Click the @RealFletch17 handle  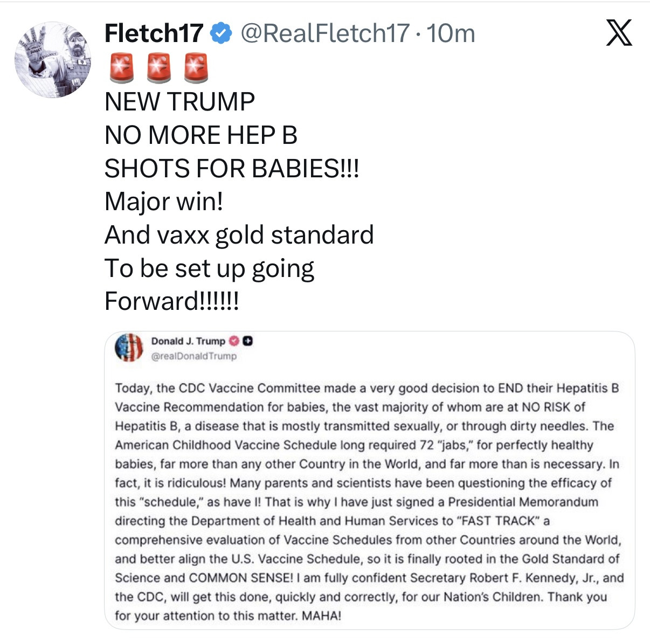click(324, 33)
